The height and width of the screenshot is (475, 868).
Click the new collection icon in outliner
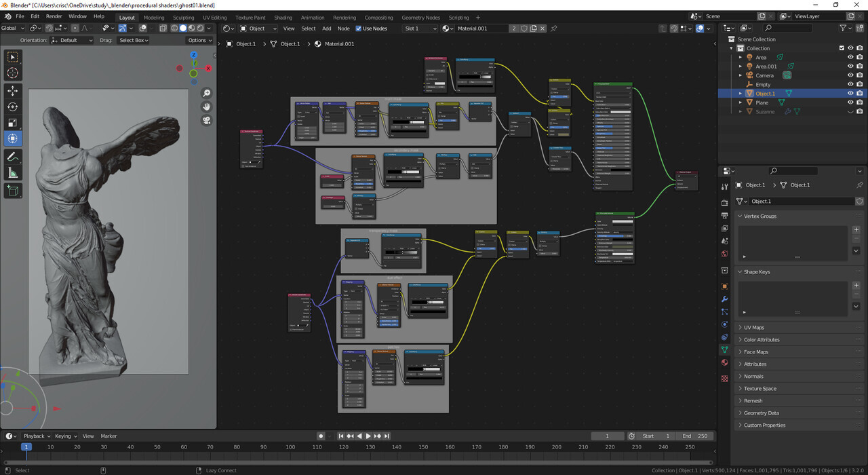pos(861,28)
